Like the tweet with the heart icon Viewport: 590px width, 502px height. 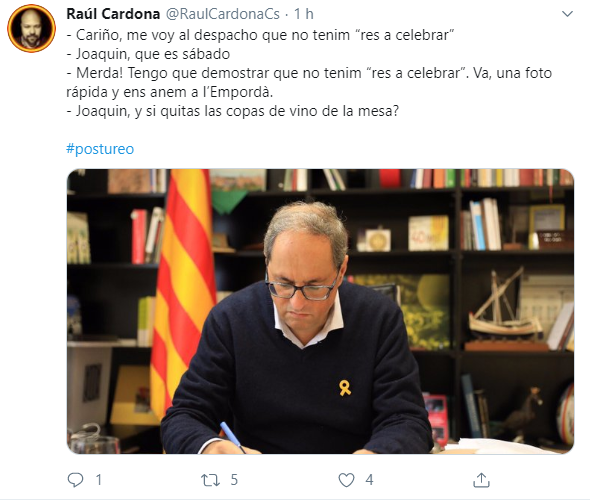pos(346,480)
